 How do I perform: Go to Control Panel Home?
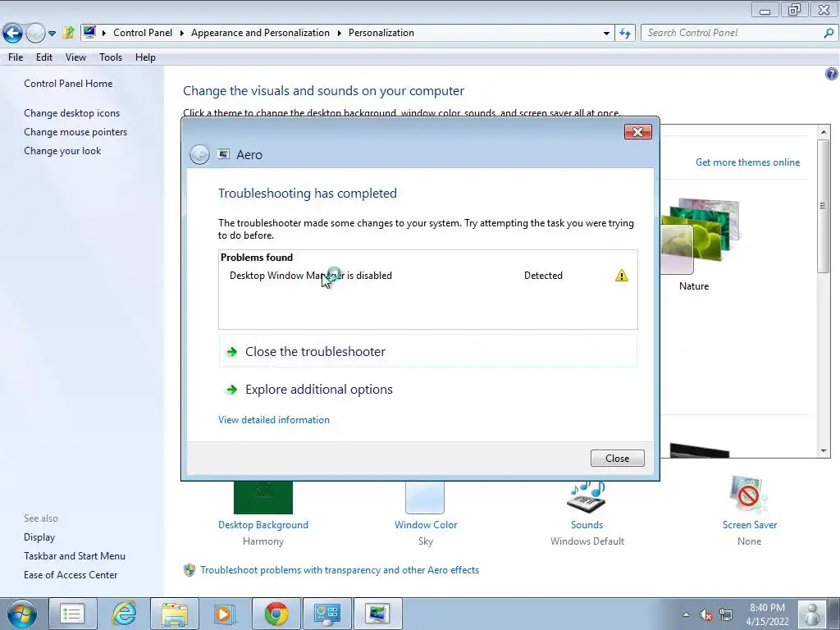pos(68,84)
